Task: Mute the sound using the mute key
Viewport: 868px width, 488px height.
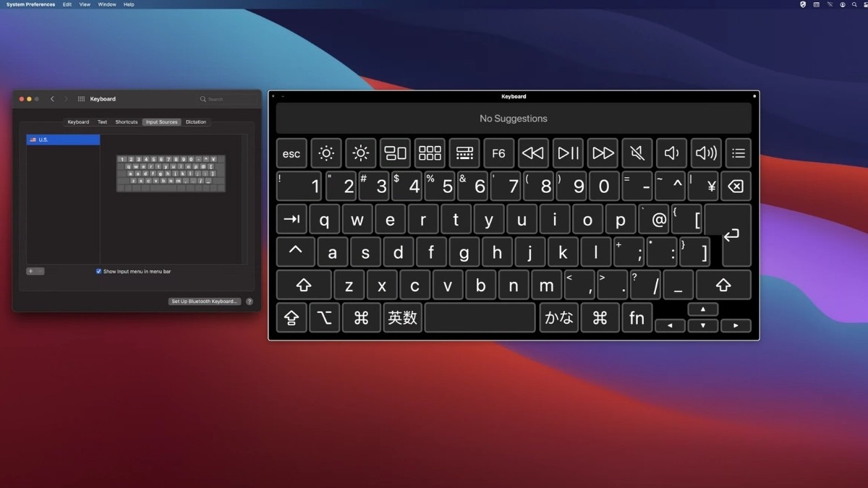Action: pyautogui.click(x=637, y=153)
